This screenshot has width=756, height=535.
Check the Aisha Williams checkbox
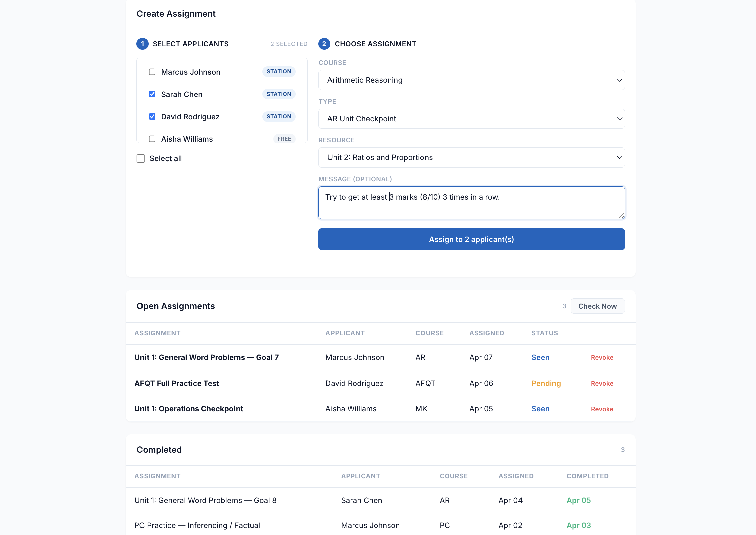pyautogui.click(x=152, y=139)
